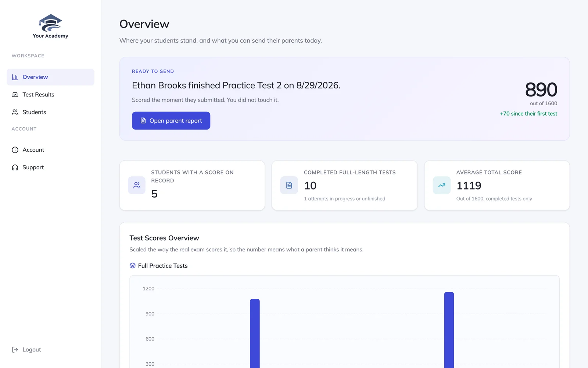Click the Test Results icon in sidebar
The image size is (588, 368).
(x=15, y=95)
